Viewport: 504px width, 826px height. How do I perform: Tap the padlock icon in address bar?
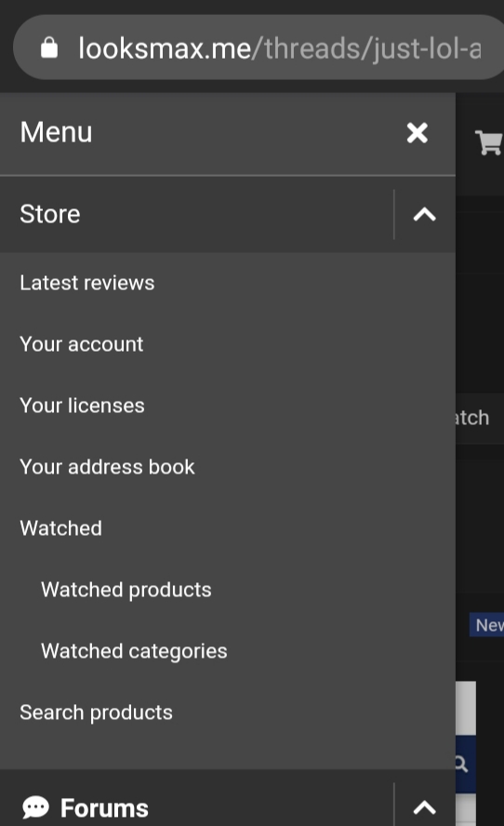click(49, 47)
